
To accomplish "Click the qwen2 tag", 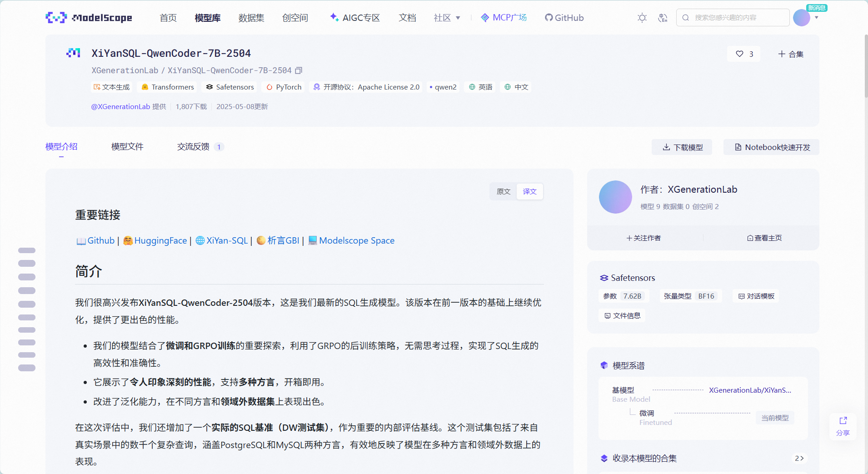I will tap(443, 87).
